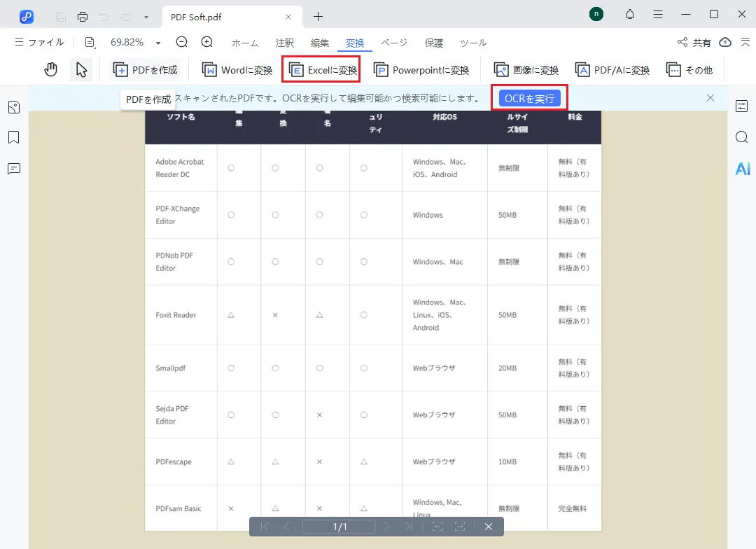Click 画像に変換 button
Image resolution: width=756 pixels, height=549 pixels.
[526, 70]
